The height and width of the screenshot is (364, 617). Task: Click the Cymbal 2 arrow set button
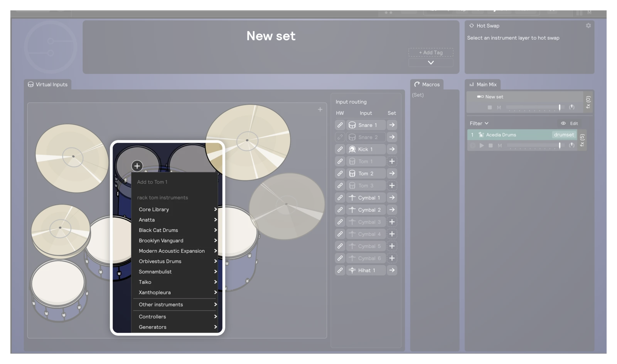click(x=392, y=210)
